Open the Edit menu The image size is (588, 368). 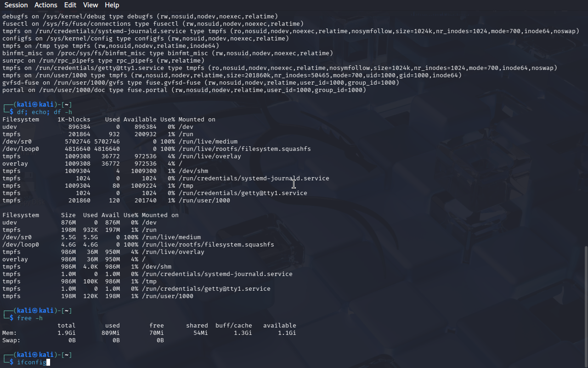point(70,5)
